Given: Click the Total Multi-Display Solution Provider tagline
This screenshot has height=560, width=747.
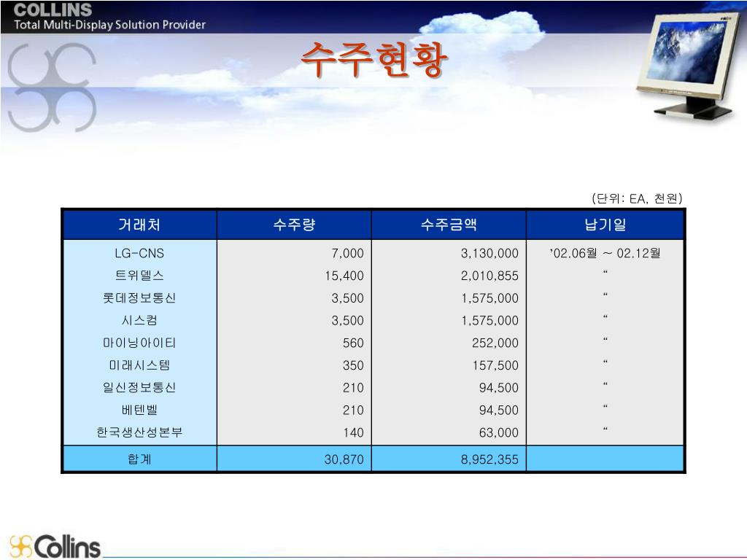Looking at the screenshot, I should pos(109,25).
